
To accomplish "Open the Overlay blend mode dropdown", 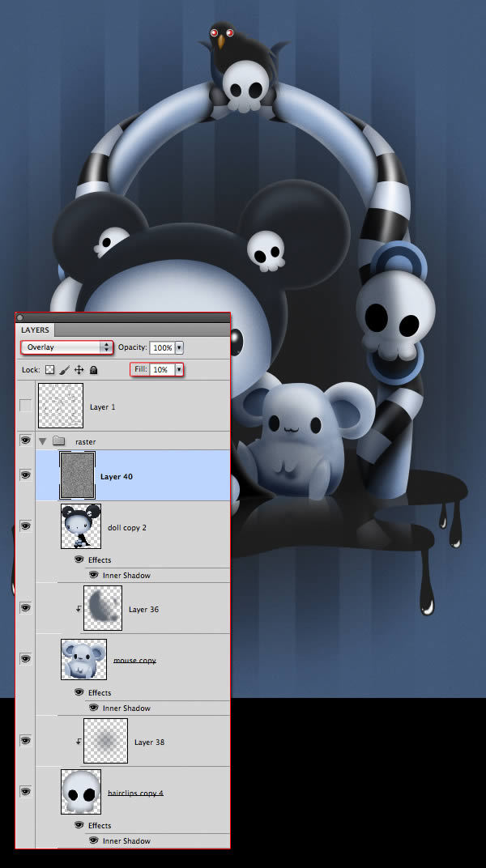I will pyautogui.click(x=67, y=347).
